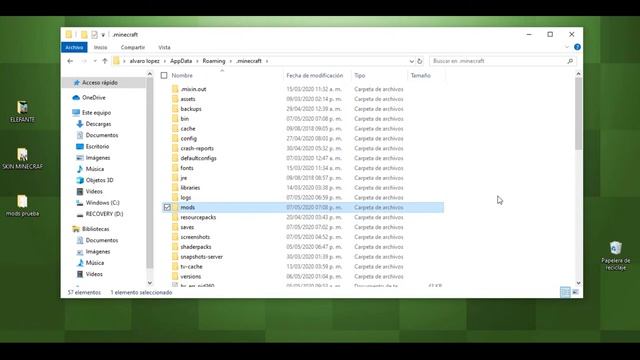Select the ELEFANTE desktop icon
640x360 pixels.
22,111
